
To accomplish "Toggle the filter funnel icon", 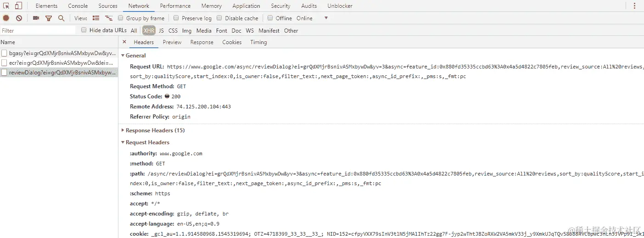I will 49,18.
